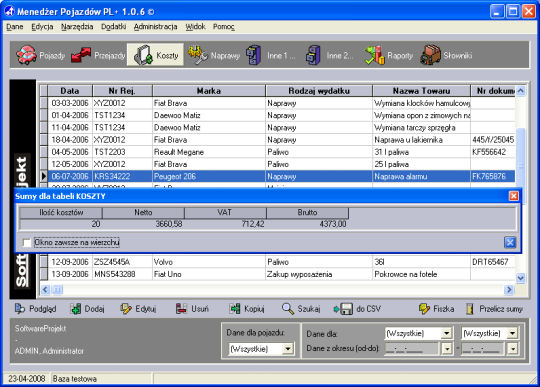
Task: Click Dodaj to add a cost record
Action: tap(87, 309)
